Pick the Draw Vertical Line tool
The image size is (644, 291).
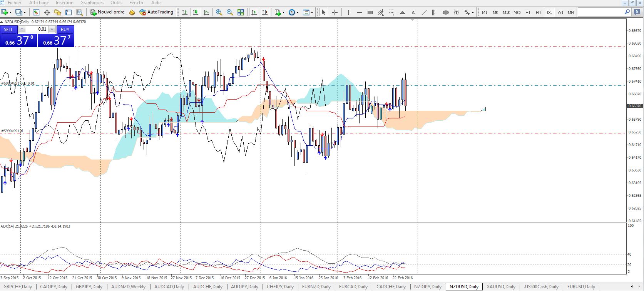(x=348, y=12)
